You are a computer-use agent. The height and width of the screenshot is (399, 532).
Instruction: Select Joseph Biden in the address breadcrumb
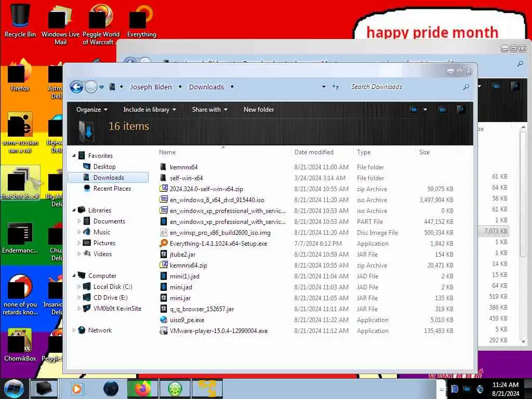coord(151,87)
